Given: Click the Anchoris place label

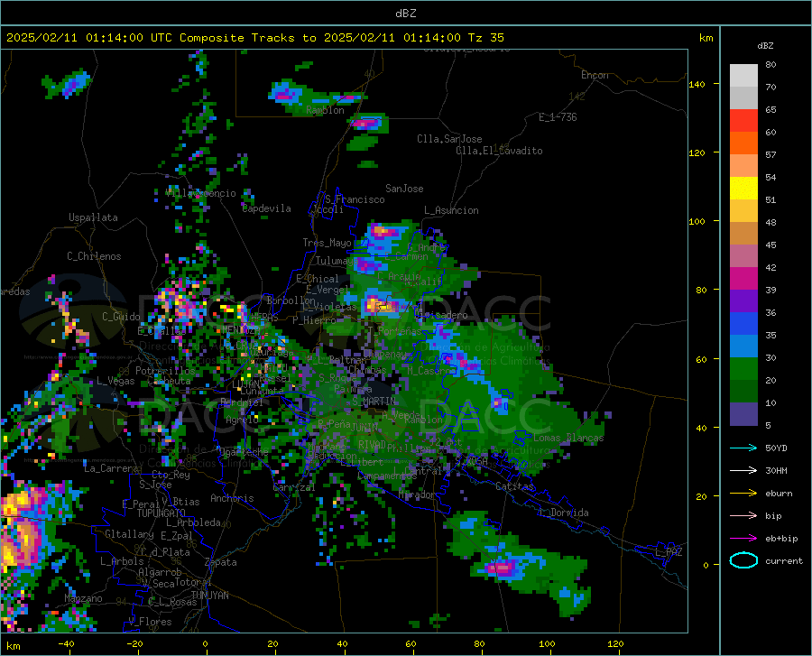Looking at the screenshot, I should pos(232,499).
